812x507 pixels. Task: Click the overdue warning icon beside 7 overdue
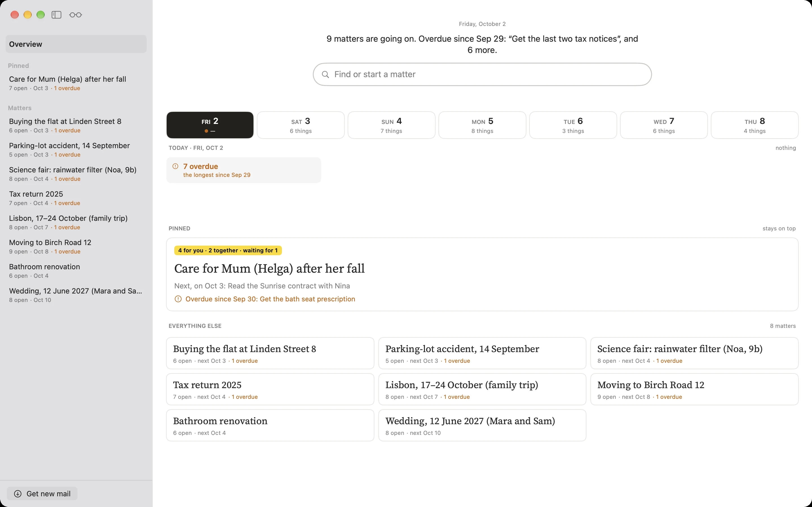[175, 166]
